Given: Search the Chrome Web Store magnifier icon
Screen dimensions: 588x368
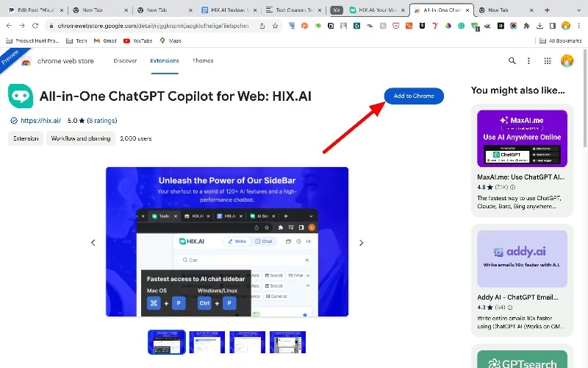Looking at the screenshot, I should coord(512,60).
